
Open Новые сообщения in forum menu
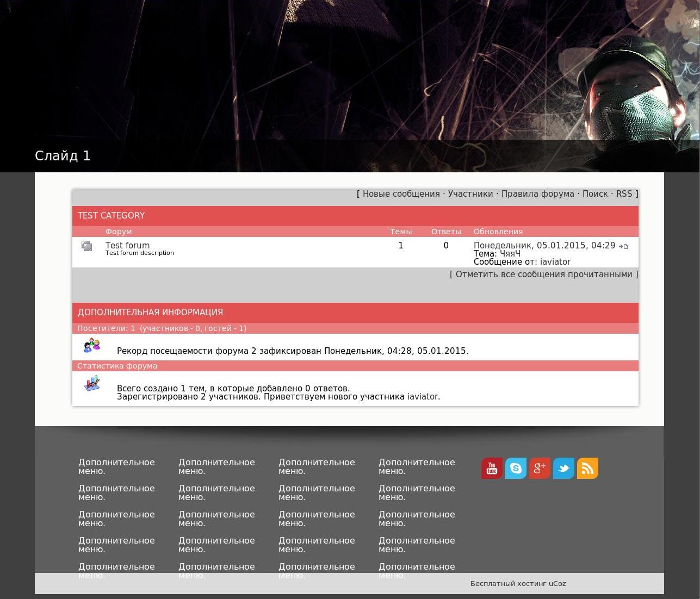pyautogui.click(x=401, y=194)
